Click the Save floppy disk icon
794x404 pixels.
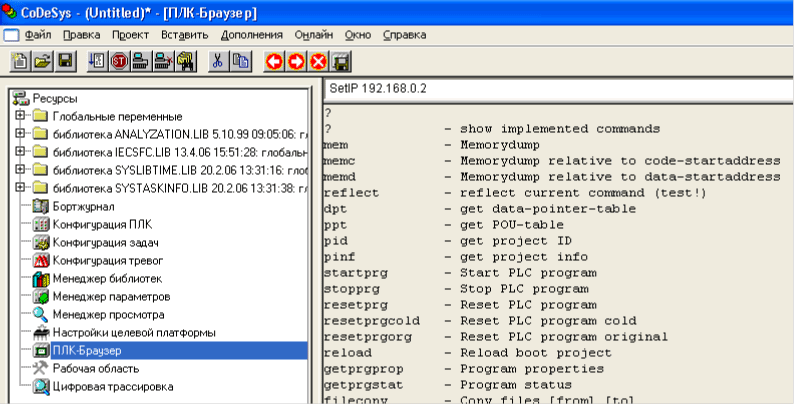coord(65,62)
